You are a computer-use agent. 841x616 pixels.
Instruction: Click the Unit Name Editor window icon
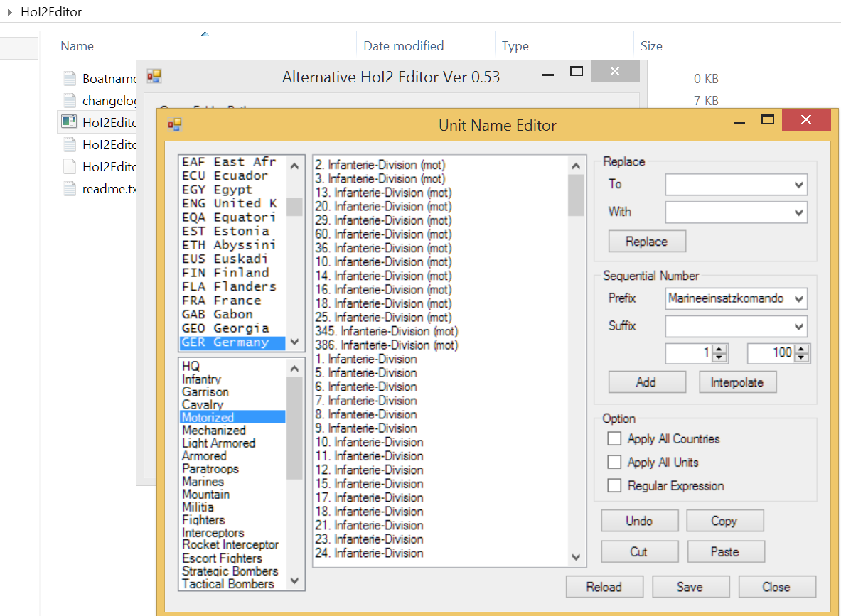point(175,125)
